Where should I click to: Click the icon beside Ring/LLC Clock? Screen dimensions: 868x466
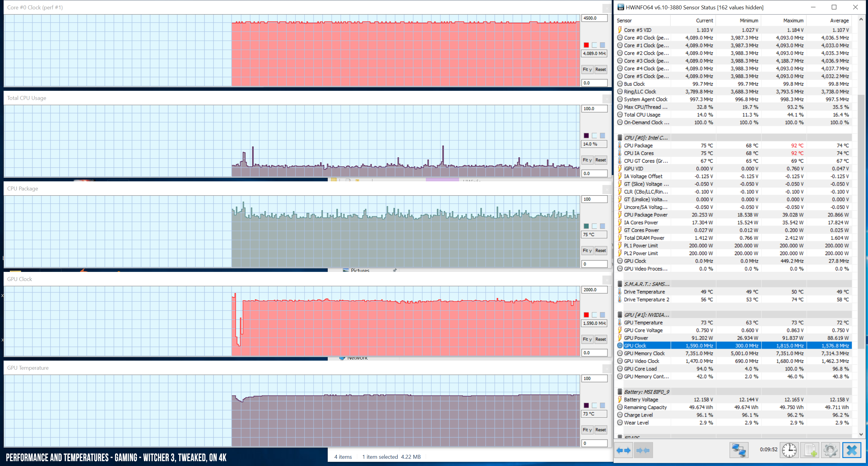point(620,91)
